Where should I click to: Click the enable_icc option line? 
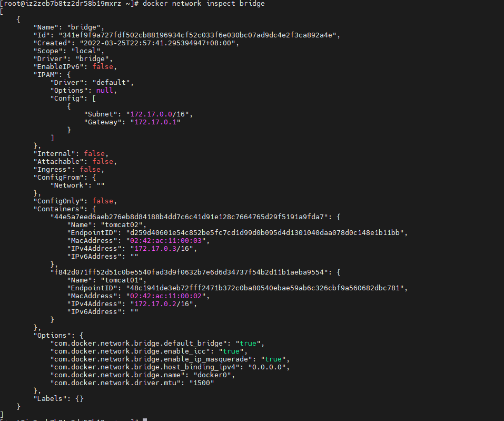(x=149, y=351)
